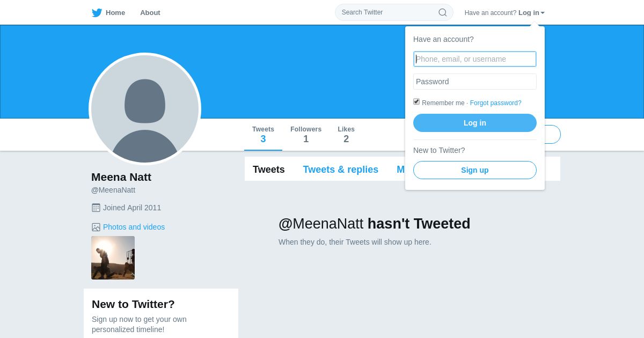Open the sunset photo thumbnail
The width and height of the screenshot is (644, 338).
coord(113,258)
